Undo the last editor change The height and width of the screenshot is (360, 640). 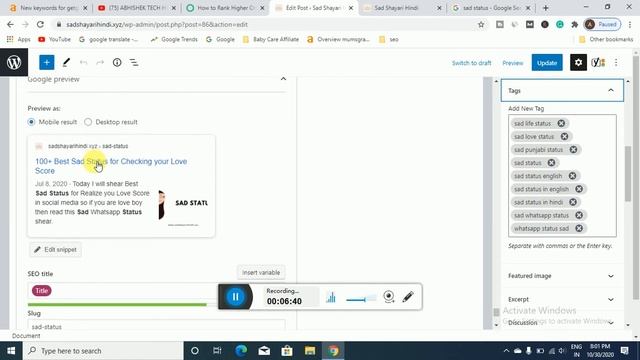tap(83, 62)
